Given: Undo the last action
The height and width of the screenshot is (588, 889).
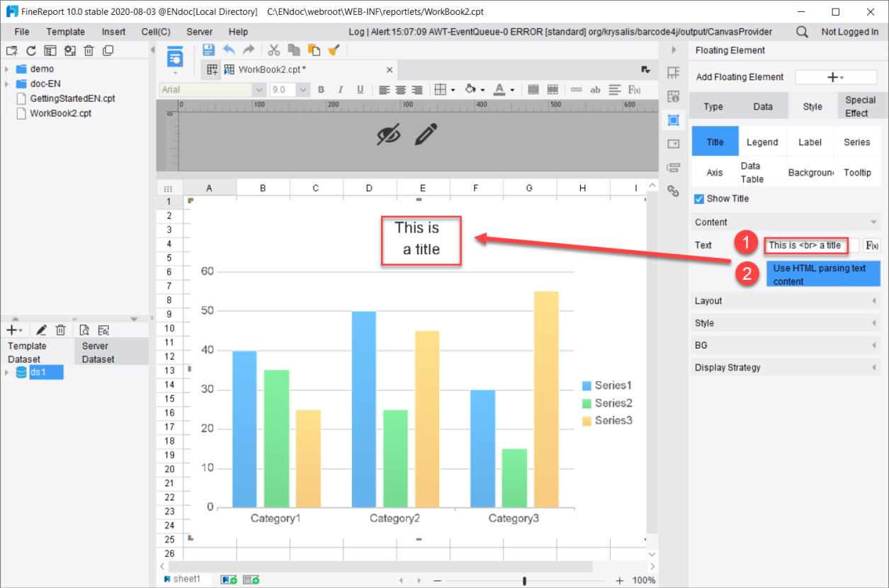Looking at the screenshot, I should click(229, 50).
